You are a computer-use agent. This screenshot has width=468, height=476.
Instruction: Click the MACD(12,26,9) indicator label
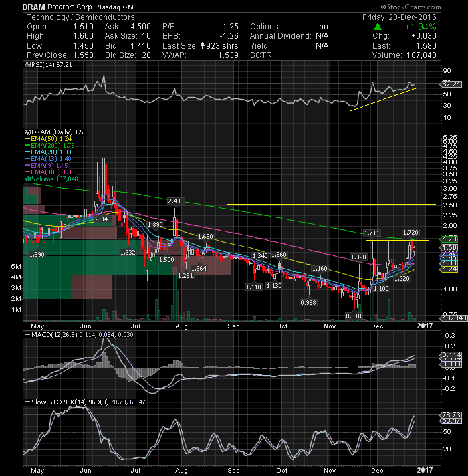click(55, 334)
